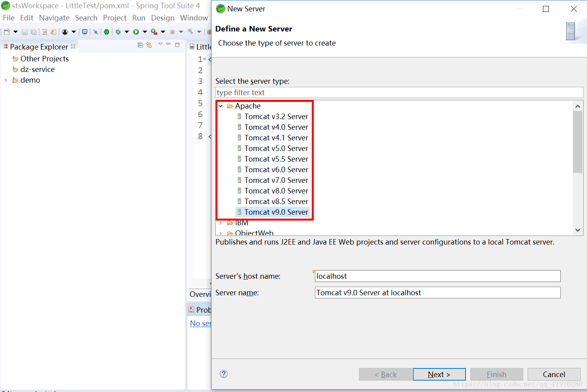Select Tomcat v4.1 Server

pos(276,138)
